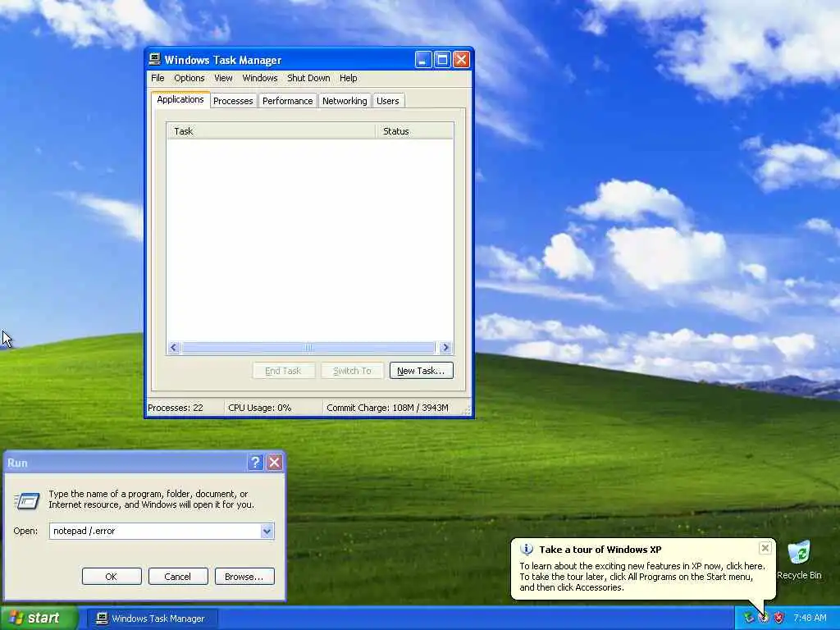This screenshot has width=840, height=630.
Task: Minimize the Windows Task Manager window
Action: tap(423, 59)
